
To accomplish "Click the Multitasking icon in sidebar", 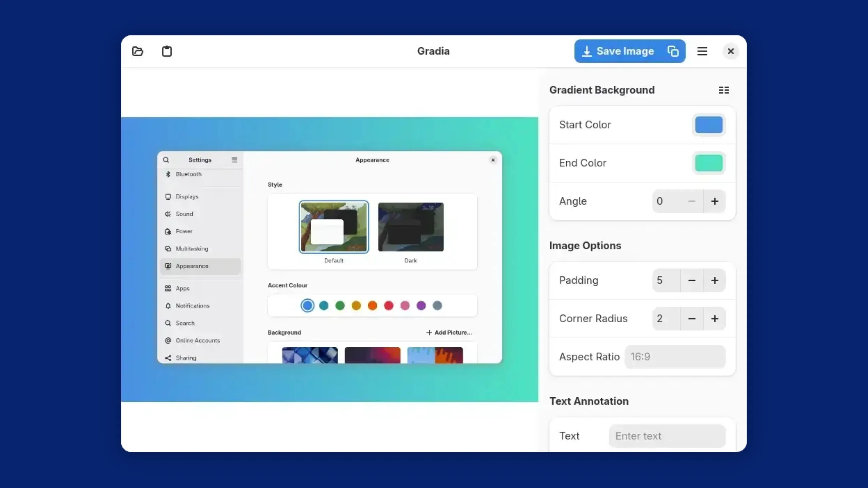I will 168,249.
